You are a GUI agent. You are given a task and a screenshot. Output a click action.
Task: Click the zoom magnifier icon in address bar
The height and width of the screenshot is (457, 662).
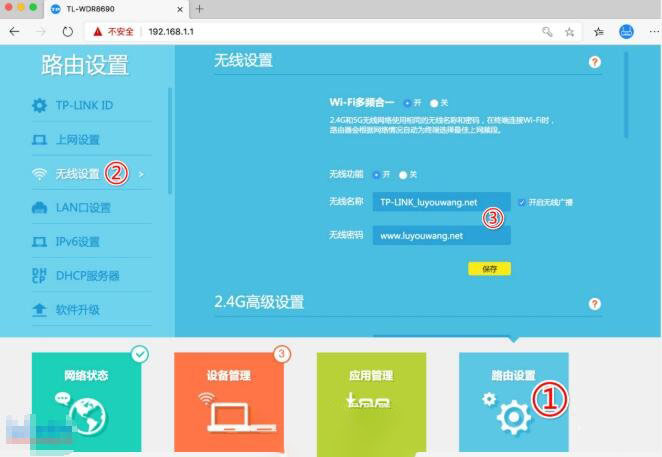(x=547, y=32)
